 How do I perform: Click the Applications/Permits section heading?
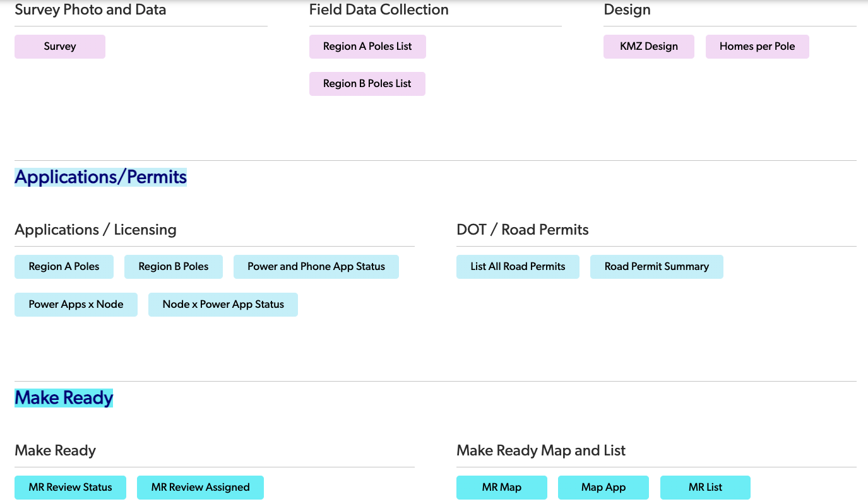pyautogui.click(x=101, y=177)
